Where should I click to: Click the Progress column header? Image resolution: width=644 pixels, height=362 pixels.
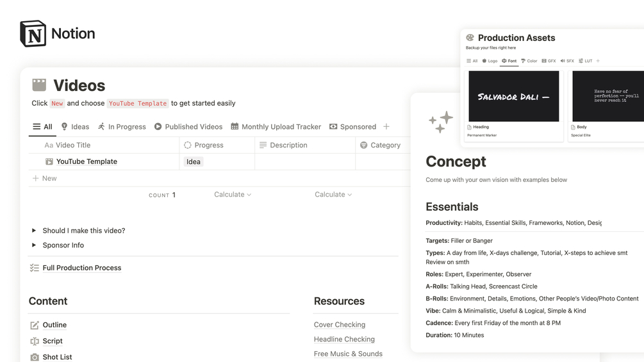coord(204,145)
